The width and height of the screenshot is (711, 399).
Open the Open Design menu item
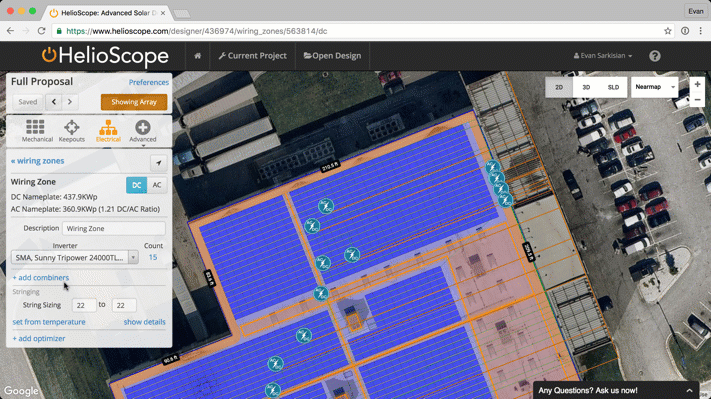332,56
